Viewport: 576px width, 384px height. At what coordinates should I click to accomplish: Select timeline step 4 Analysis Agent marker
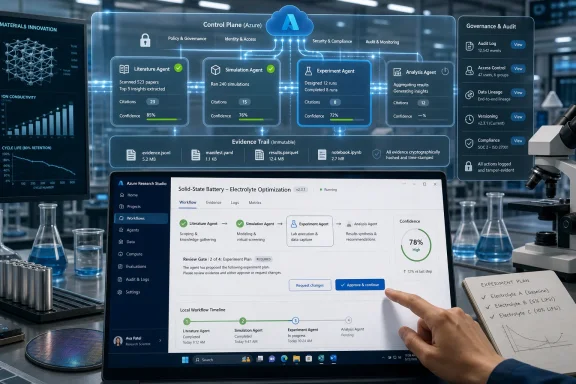click(349, 320)
